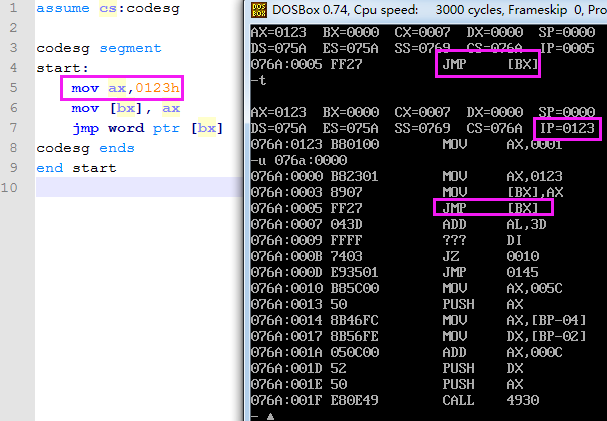607x421 pixels.
Task: Click '076A:0010 B85C00' MOV AX,005C line
Action: tap(407, 288)
